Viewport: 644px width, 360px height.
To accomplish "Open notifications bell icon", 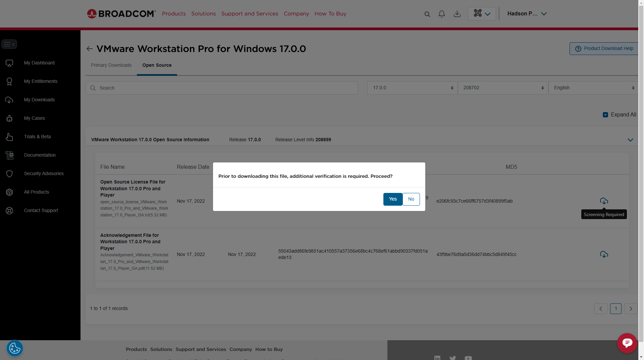I will [442, 14].
